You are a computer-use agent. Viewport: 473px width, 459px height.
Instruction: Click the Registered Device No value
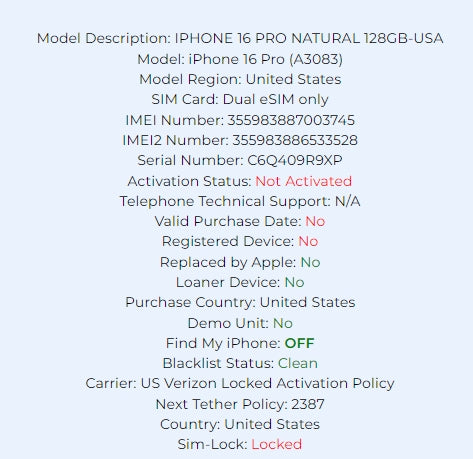click(x=308, y=241)
